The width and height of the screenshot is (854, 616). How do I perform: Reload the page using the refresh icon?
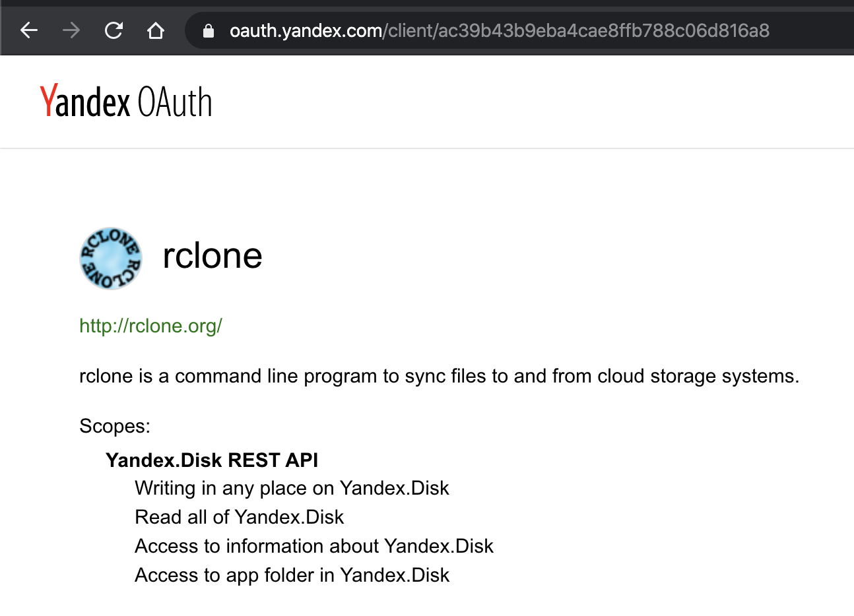(x=114, y=30)
